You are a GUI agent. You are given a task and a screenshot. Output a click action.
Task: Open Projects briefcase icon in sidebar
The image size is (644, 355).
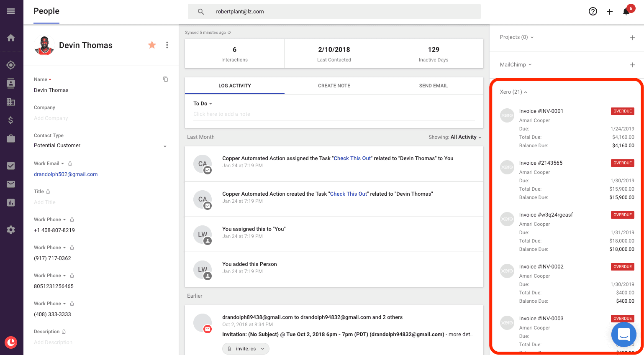point(11,138)
